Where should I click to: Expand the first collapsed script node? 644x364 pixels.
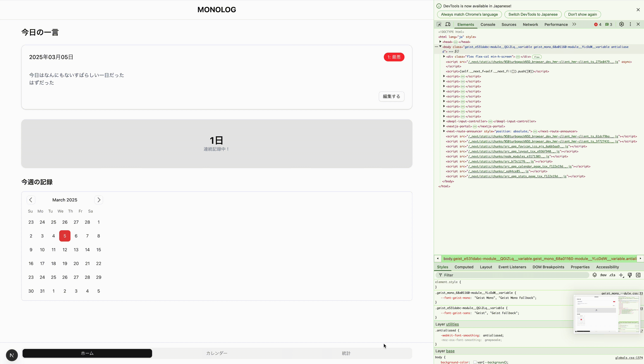[444, 76]
